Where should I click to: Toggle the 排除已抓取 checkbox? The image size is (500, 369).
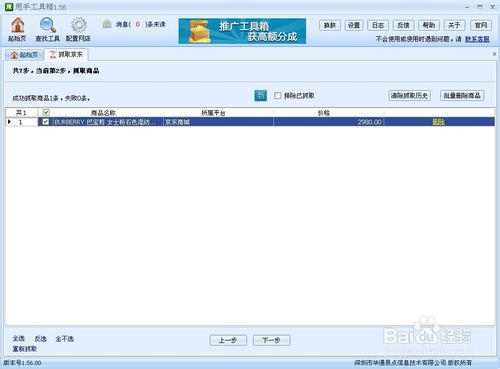coord(277,96)
